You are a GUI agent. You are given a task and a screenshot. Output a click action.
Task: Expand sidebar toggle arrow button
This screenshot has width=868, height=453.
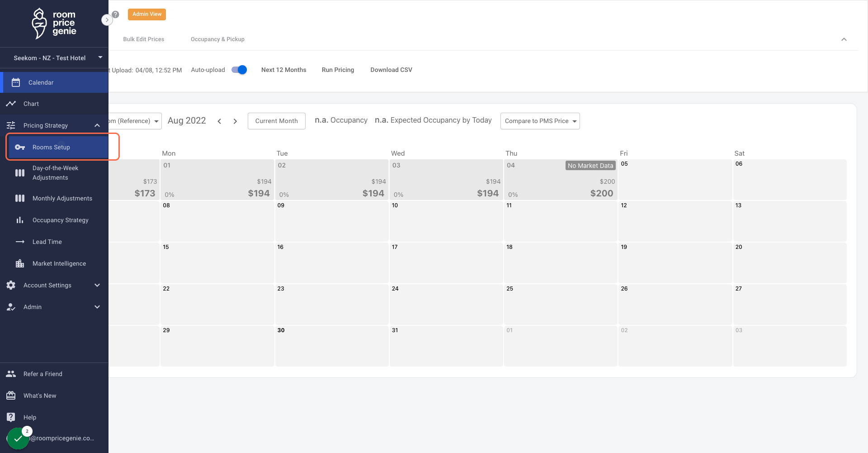pos(107,20)
